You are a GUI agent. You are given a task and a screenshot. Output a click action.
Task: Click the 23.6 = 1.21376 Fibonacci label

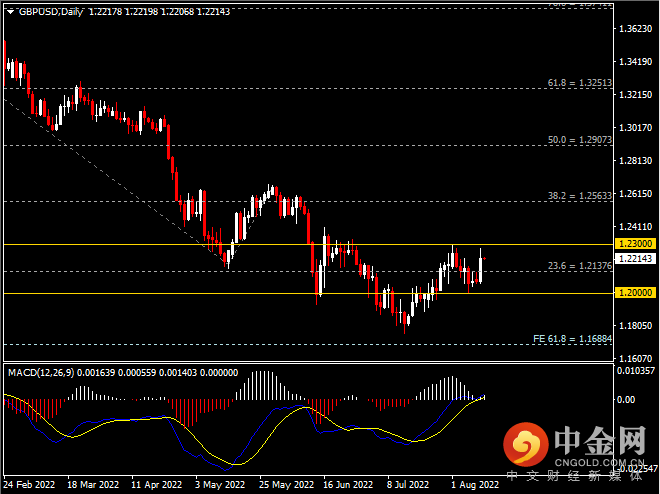(580, 266)
